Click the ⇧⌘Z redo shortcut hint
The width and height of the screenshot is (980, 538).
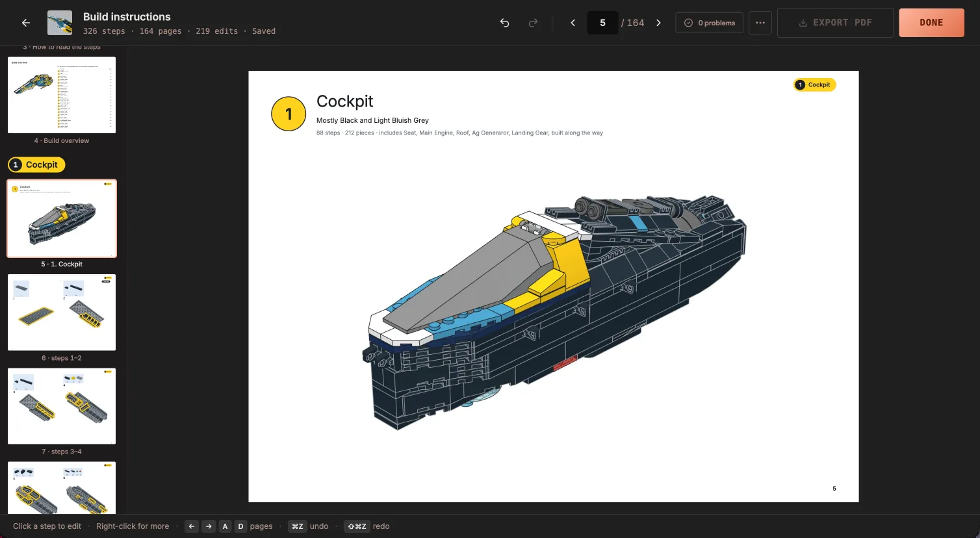[x=357, y=526]
